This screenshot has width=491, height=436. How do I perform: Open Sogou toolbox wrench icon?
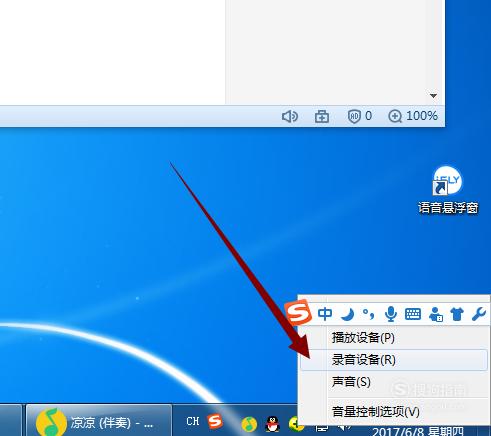click(479, 314)
